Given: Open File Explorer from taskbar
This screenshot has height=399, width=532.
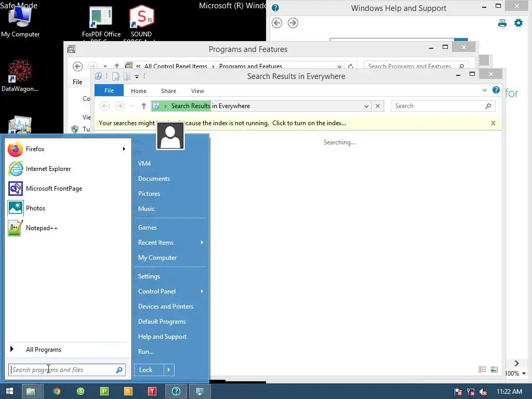Looking at the screenshot, I should 31,391.
